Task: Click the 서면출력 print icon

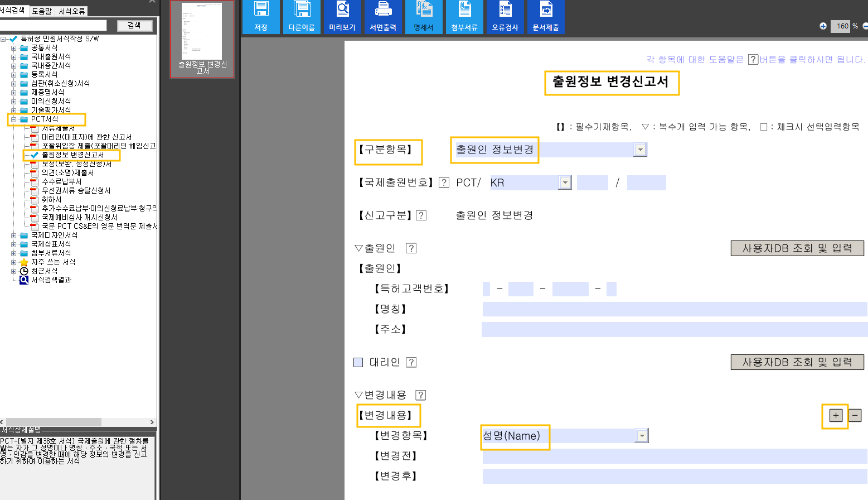Action: (383, 17)
